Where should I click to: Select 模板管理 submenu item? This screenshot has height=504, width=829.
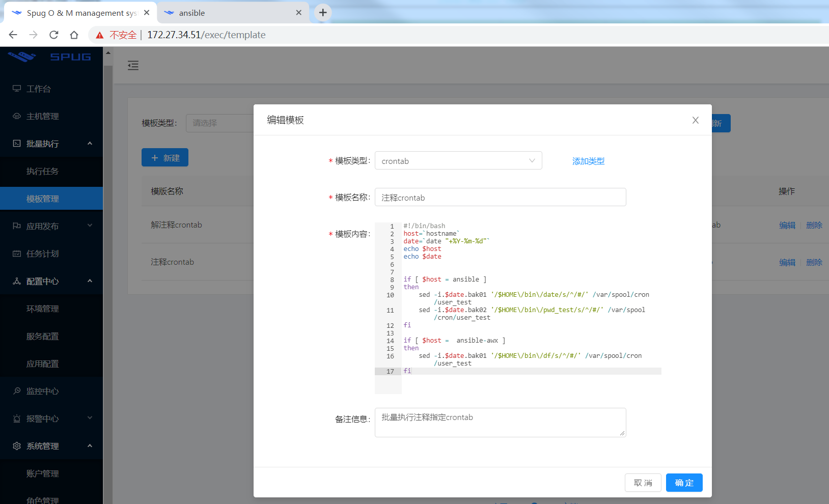[51, 199]
